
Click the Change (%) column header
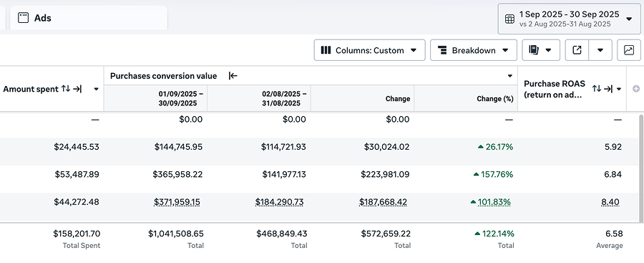click(466, 98)
